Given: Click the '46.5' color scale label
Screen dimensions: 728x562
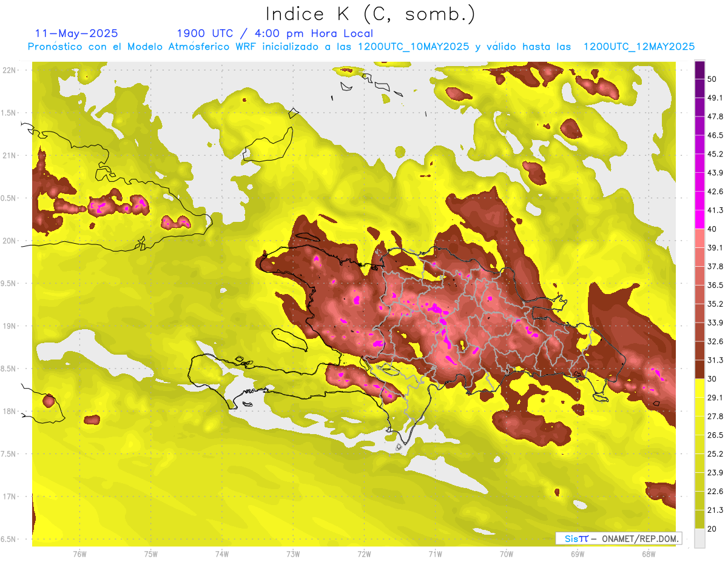Looking at the screenshot, I should coord(715,136).
